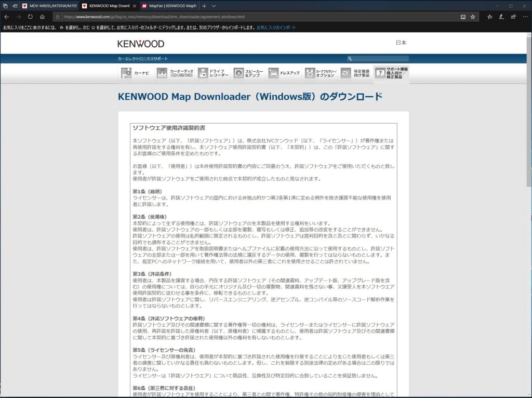Click the サポート情報 question-mark icon
Viewport: 532px width, 398px height.
coord(380,73)
